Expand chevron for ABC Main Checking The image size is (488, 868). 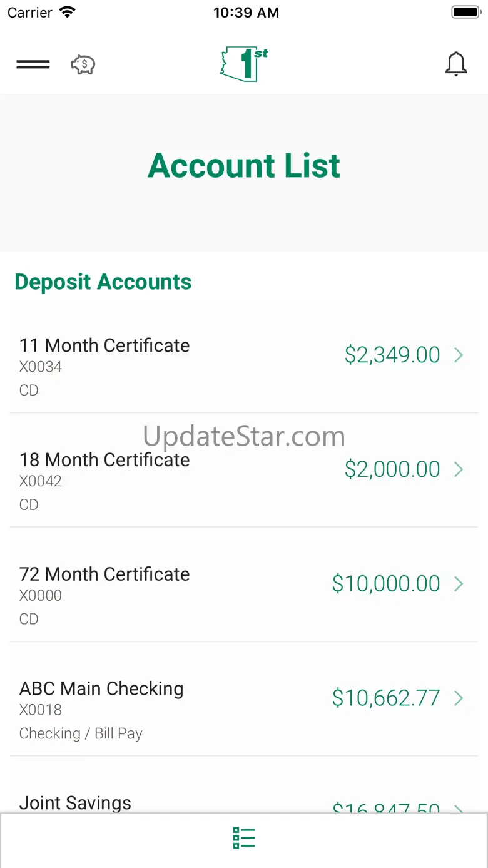click(x=459, y=698)
